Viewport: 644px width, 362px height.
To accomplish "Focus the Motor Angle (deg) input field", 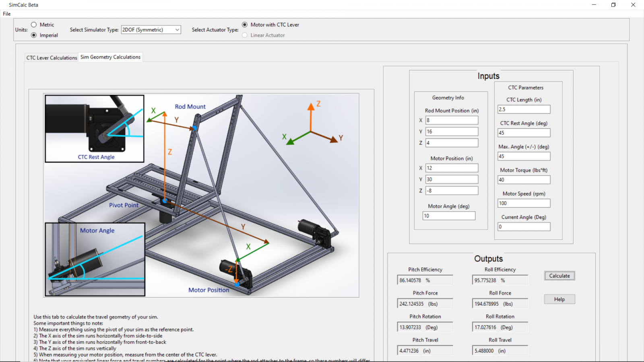I will 448,216.
